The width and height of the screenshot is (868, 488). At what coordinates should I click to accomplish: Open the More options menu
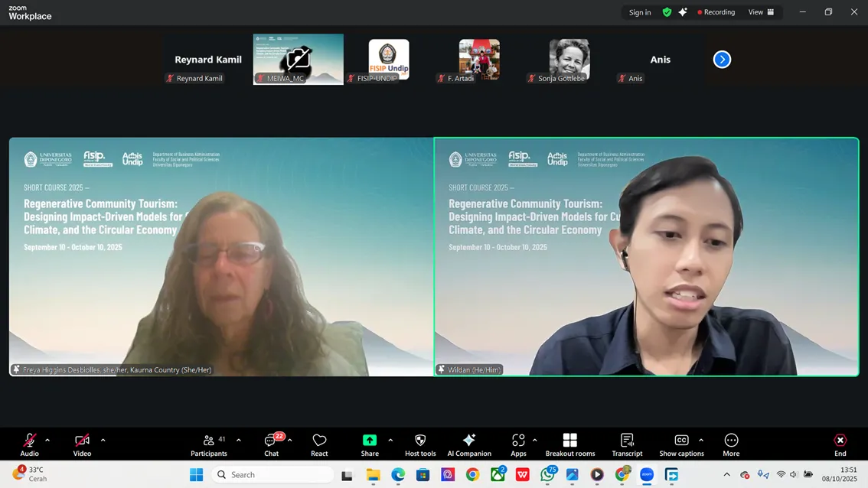731,444
